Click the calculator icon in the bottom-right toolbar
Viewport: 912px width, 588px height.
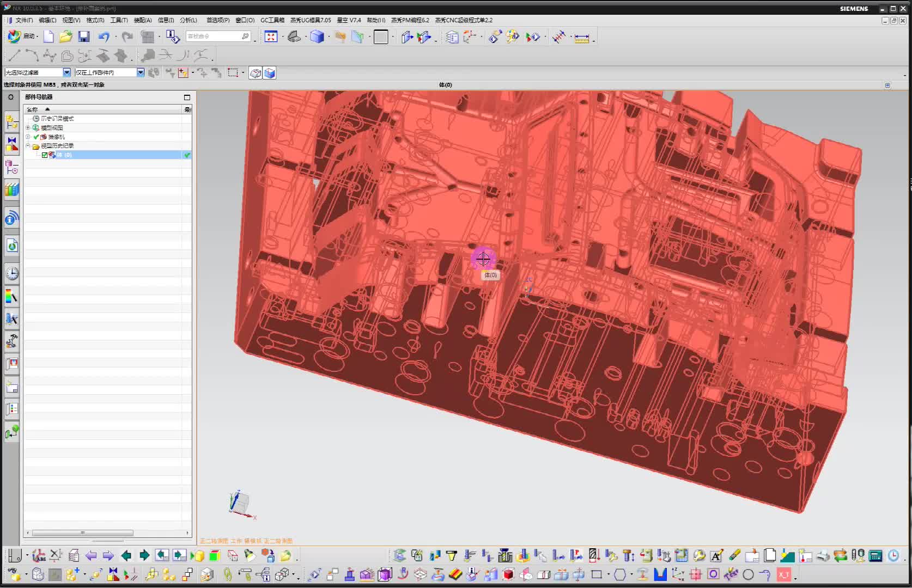coord(875,556)
